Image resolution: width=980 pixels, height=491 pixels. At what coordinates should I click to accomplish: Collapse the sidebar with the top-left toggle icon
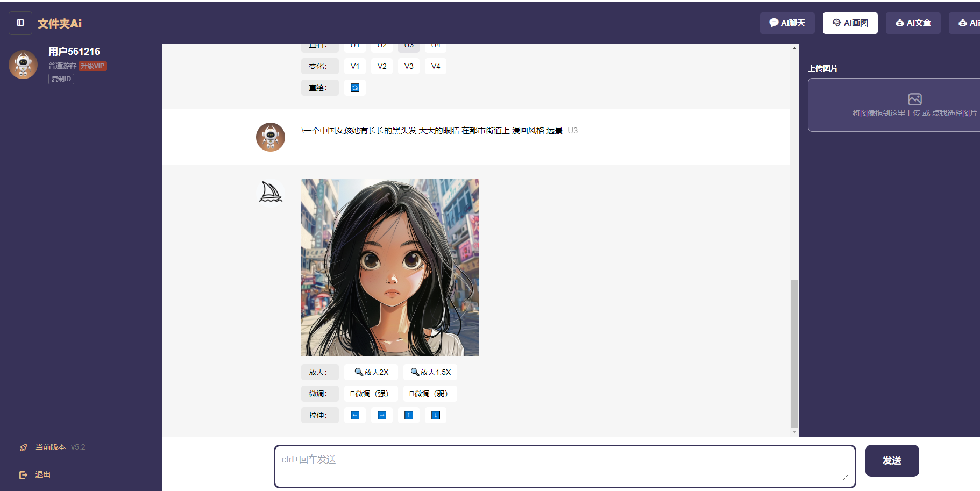pos(20,23)
